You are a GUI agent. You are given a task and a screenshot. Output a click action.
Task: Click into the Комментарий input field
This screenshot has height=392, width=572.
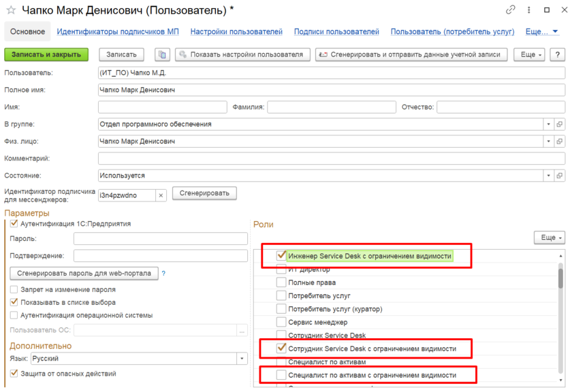331,159
